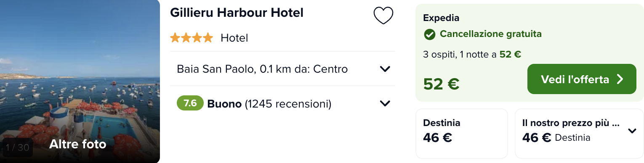Open the 'Il nostro prezzo più' dropdown arrow
Viewport: 644px width, 163px height.
click(x=632, y=131)
